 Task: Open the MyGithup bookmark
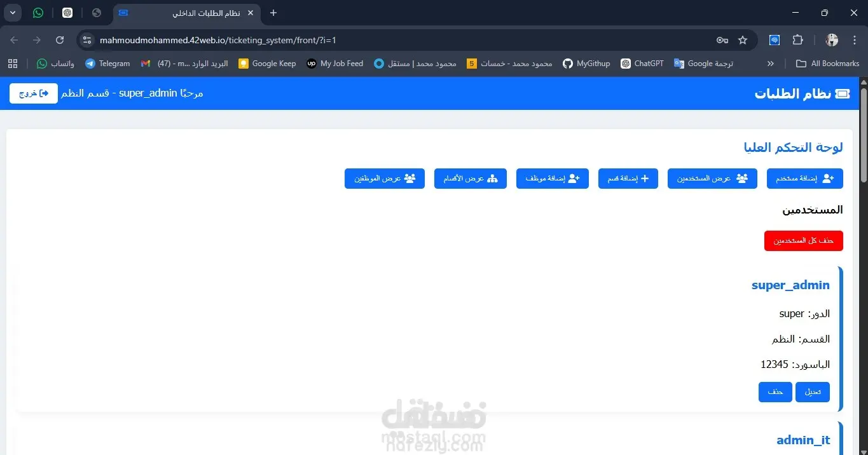tap(586, 64)
